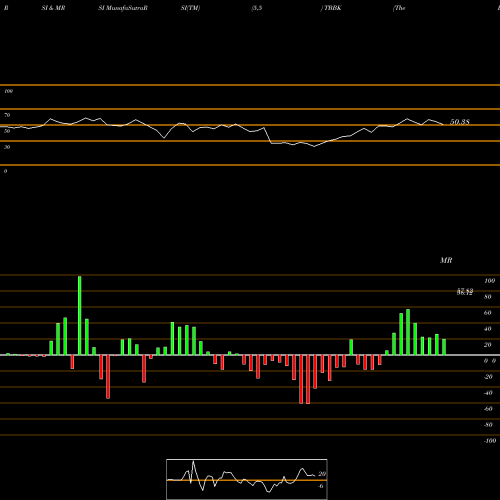This screenshot has width=500, height=500.
Task: Click the current RSI value 50.88
Action: pos(460,122)
